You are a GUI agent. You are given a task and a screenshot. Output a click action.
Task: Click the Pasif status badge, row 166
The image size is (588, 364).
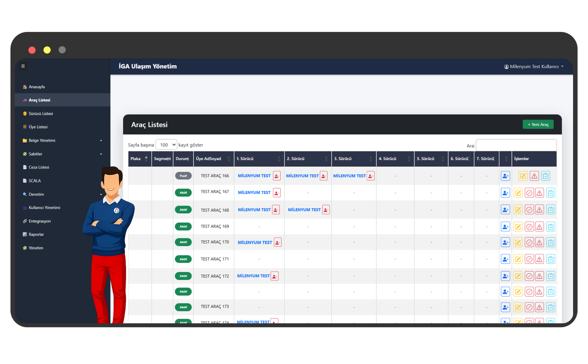click(x=183, y=176)
